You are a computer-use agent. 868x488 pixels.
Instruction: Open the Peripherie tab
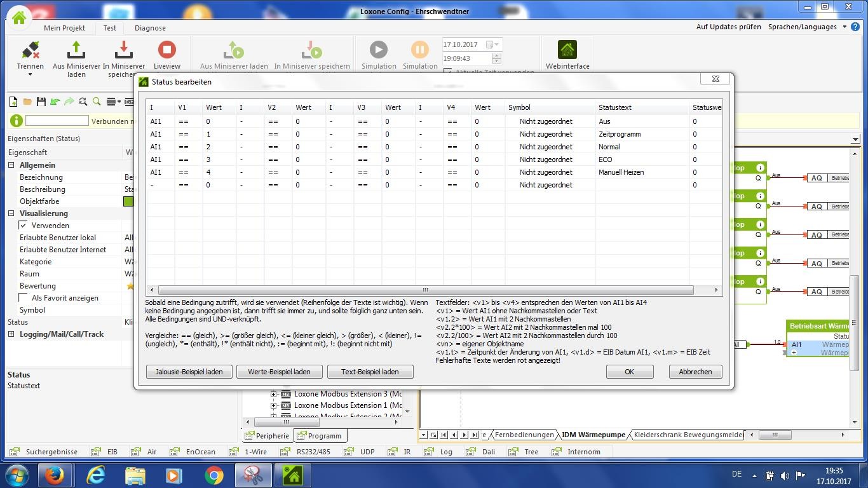tap(268, 436)
